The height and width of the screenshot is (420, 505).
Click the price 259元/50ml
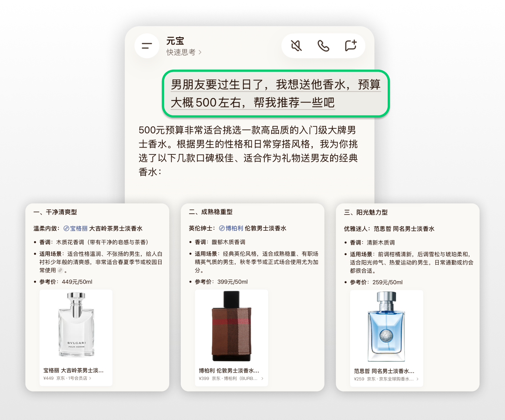pyautogui.click(x=388, y=282)
